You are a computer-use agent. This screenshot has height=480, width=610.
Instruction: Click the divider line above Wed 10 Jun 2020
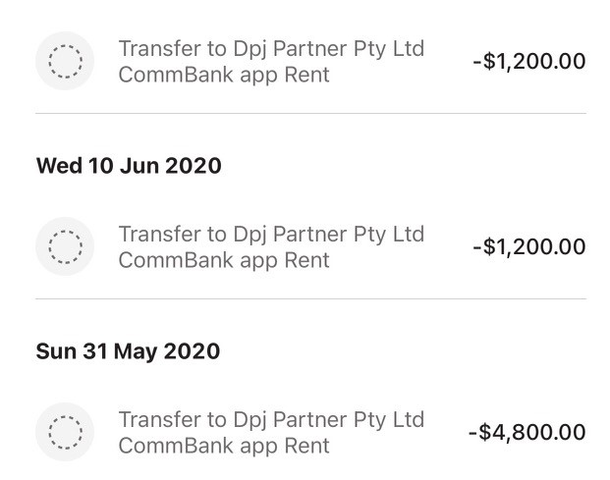click(x=311, y=113)
